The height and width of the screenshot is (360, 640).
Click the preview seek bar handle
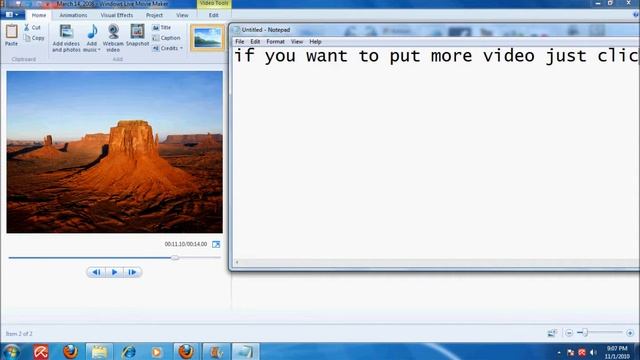[x=175, y=258]
